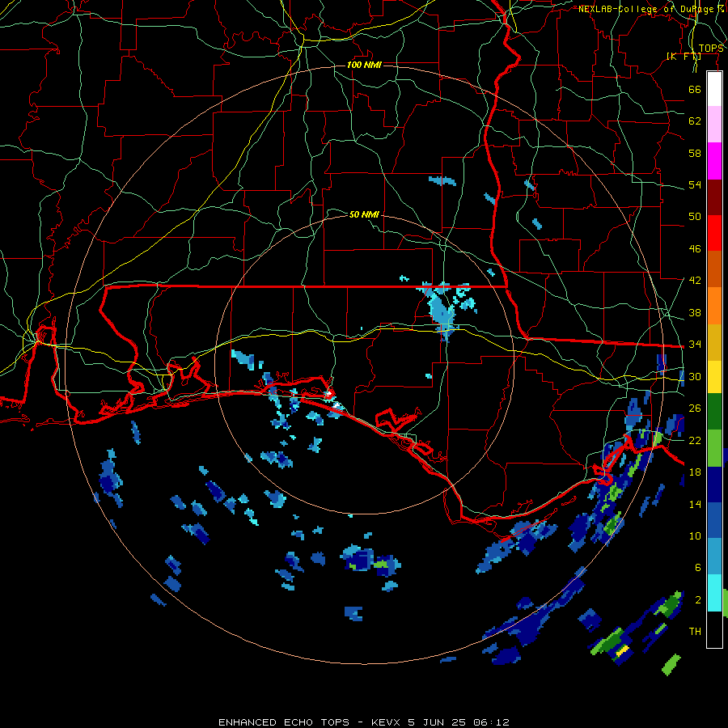Click legend value "62"
728x728 pixels.
(x=695, y=121)
